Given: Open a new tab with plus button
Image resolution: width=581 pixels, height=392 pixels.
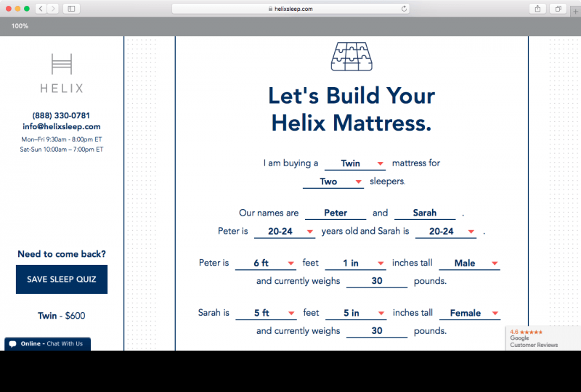Looking at the screenshot, I should pos(575,12).
